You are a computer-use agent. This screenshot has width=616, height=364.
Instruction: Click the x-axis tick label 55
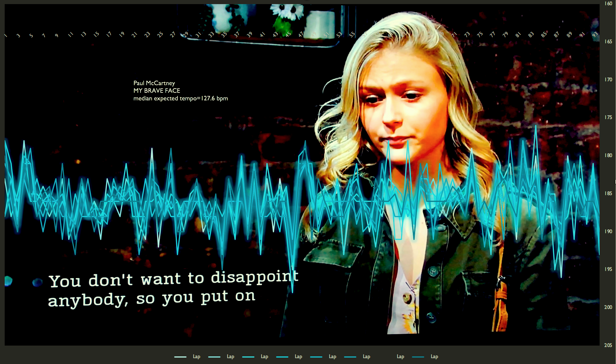click(352, 35)
